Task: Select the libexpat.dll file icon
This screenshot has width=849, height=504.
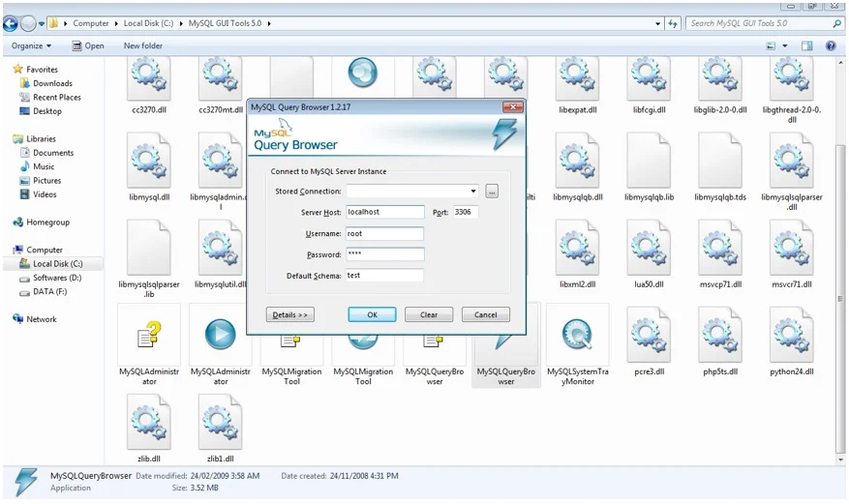Action: [577, 80]
